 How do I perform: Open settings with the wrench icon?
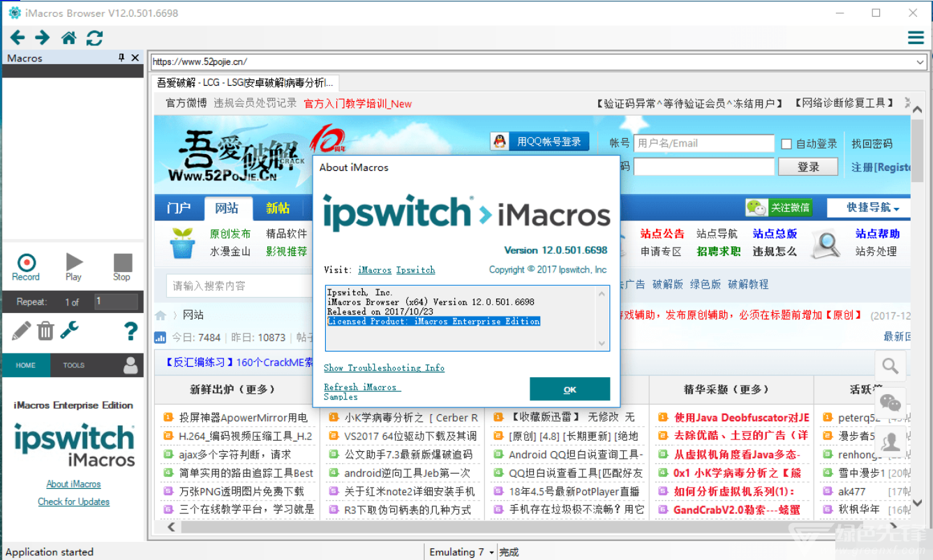[x=69, y=330]
